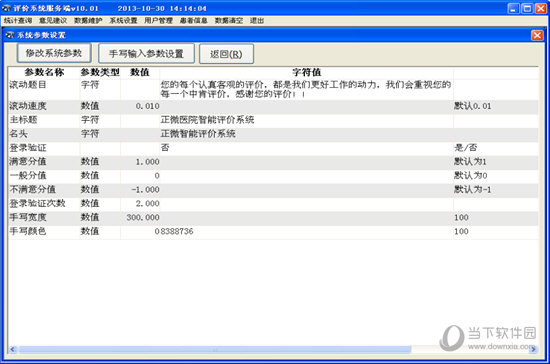Click the 否 value for 登录验证
The width and height of the screenshot is (550, 364).
pyautogui.click(x=165, y=148)
